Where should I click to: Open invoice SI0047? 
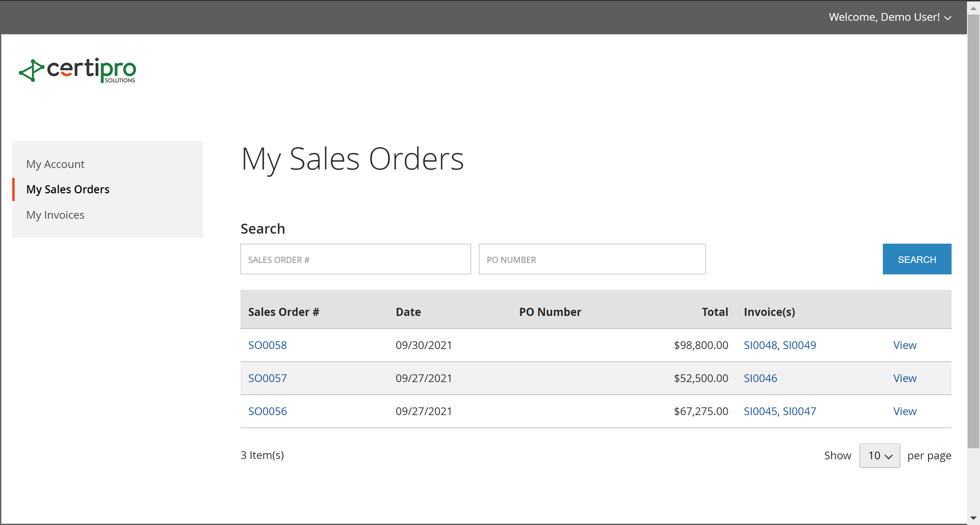[x=799, y=411]
